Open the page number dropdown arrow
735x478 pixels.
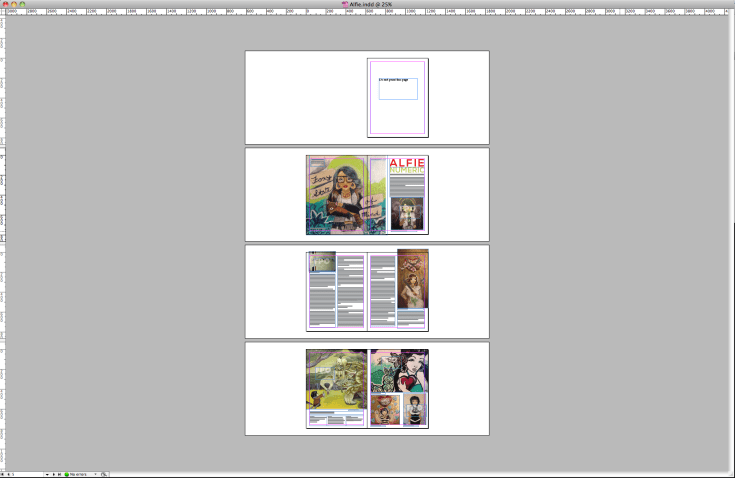tap(47, 474)
